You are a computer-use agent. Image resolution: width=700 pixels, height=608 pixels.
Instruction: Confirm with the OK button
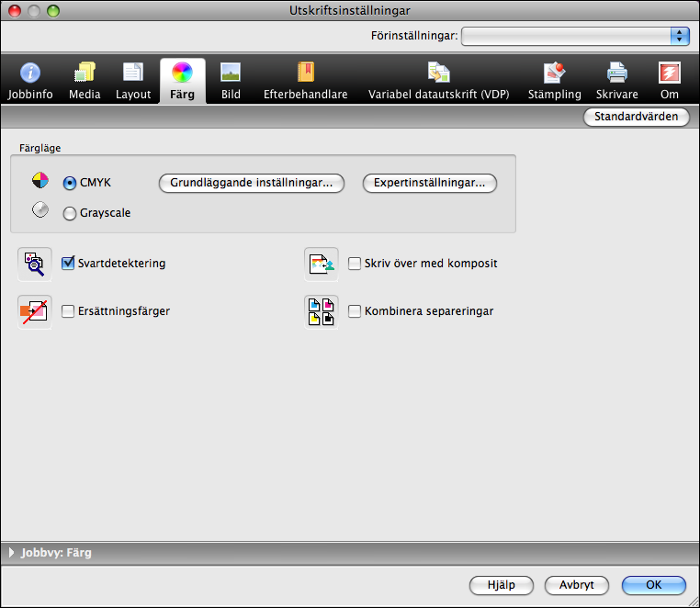tap(653, 585)
